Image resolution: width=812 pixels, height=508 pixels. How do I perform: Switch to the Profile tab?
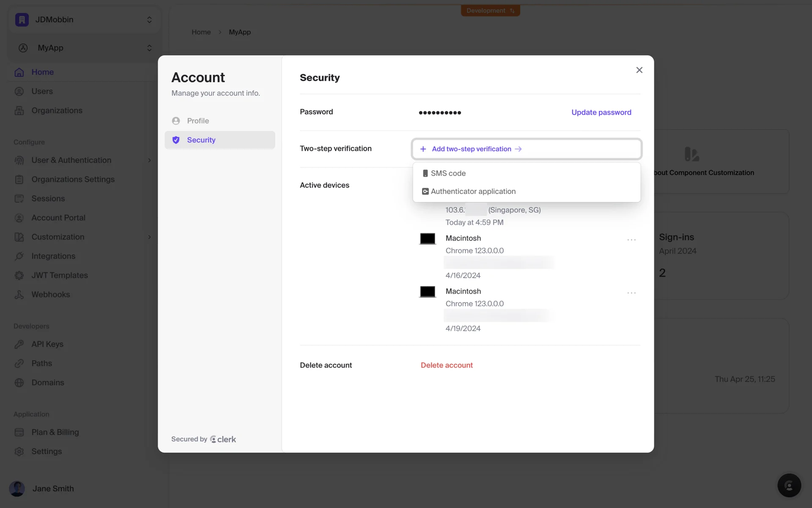click(198, 121)
